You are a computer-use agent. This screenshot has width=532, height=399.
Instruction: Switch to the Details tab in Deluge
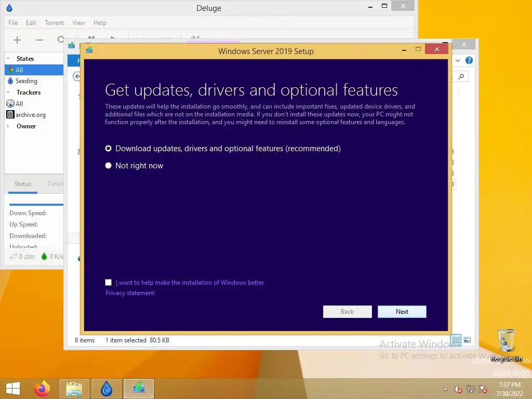[x=55, y=184]
